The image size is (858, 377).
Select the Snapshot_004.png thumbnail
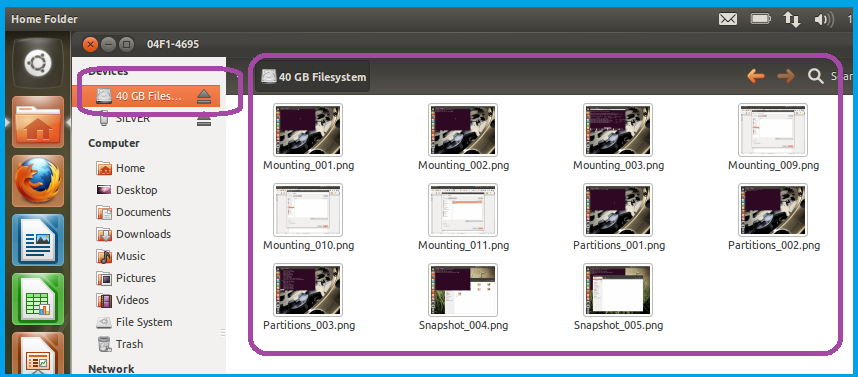[463, 290]
